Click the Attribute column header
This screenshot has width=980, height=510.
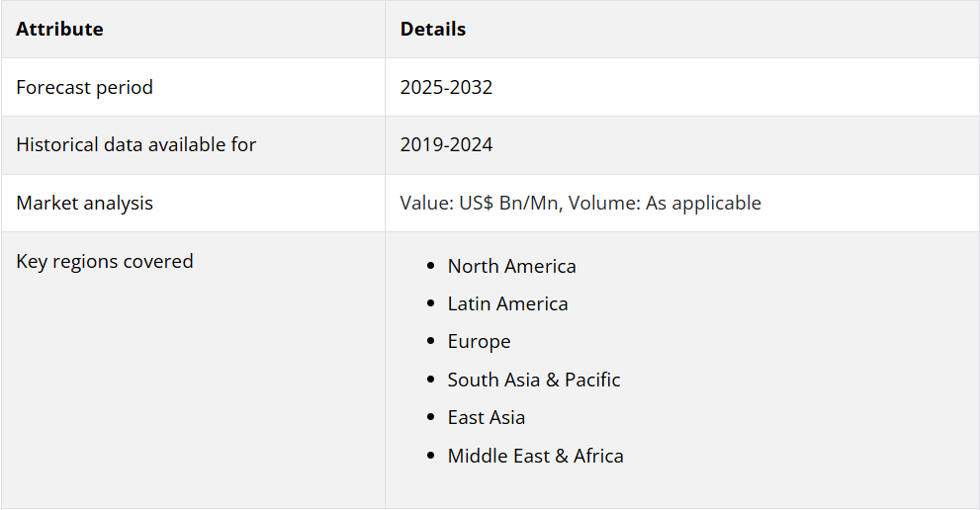tap(59, 30)
